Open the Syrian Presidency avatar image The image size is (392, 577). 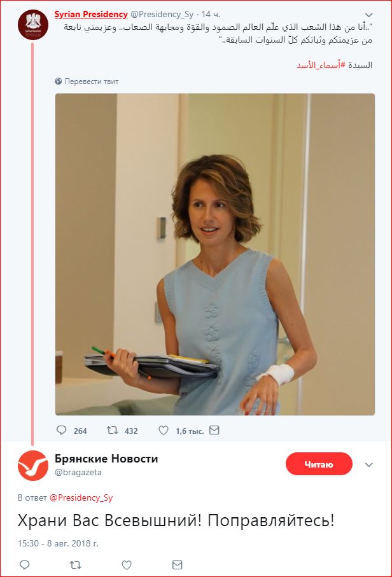[33, 25]
